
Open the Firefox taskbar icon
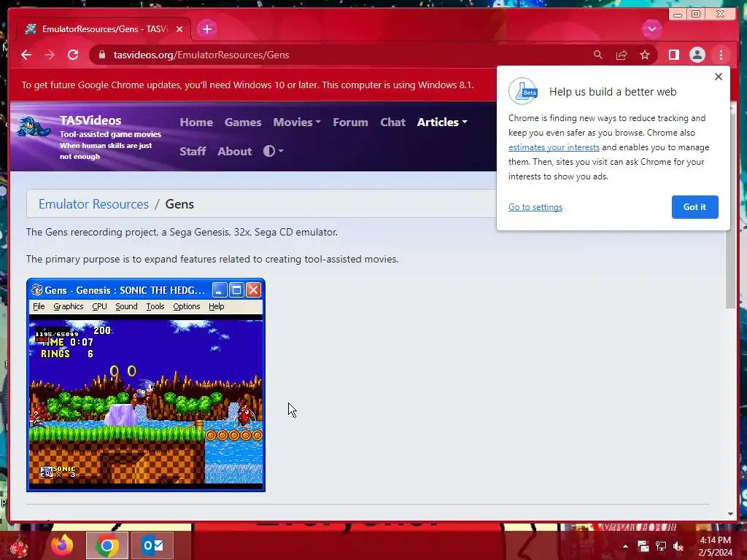pos(63,545)
